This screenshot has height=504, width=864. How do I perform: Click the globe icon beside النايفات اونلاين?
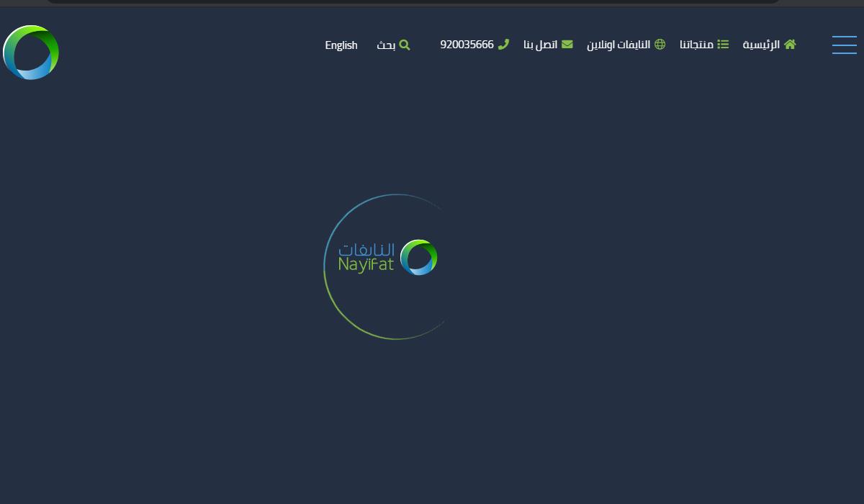[x=660, y=44]
